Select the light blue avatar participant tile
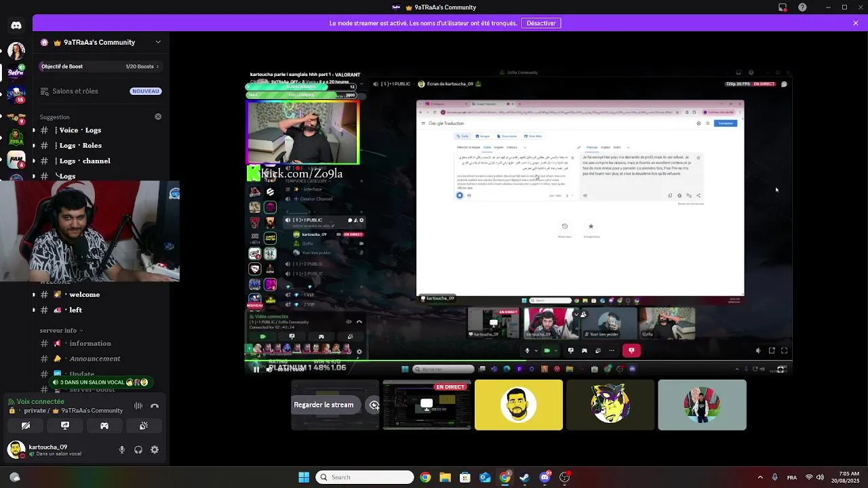The image size is (868, 488). (702, 405)
